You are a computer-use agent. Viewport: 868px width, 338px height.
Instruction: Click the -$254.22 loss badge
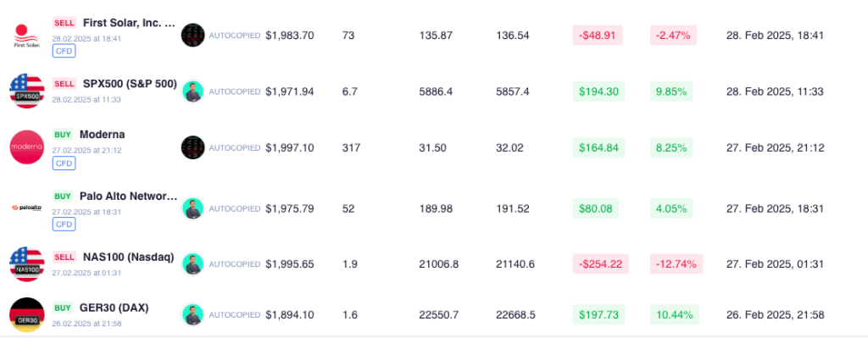[x=598, y=263]
